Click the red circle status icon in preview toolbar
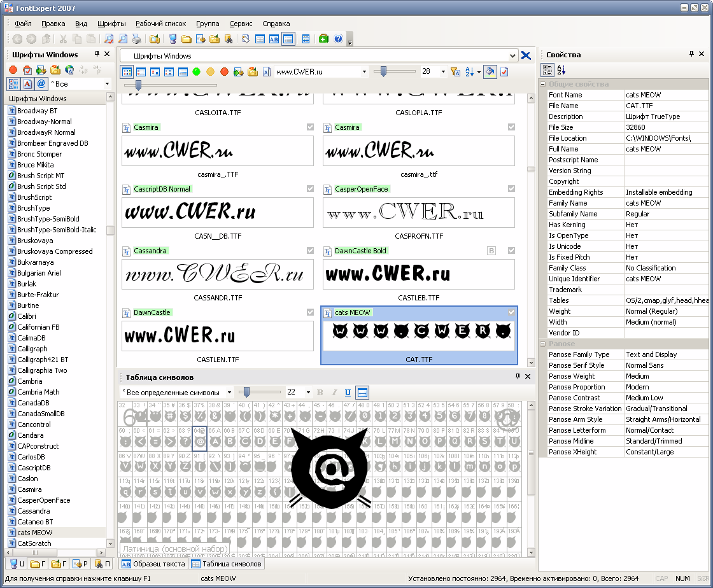Screen dimensions: 713x588 point(224,72)
